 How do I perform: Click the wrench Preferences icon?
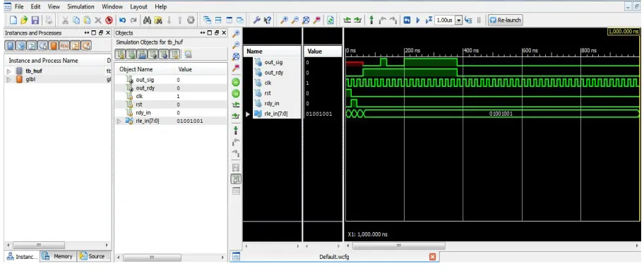click(x=256, y=20)
